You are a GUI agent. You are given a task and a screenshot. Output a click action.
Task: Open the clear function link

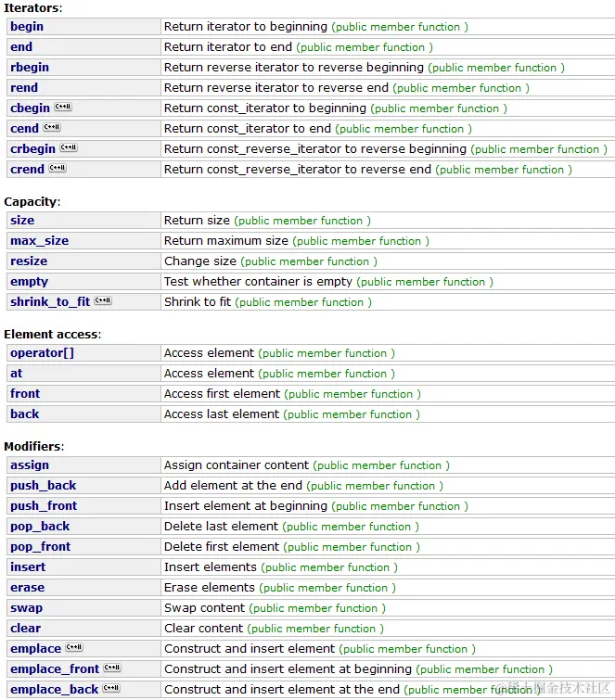tap(25, 629)
